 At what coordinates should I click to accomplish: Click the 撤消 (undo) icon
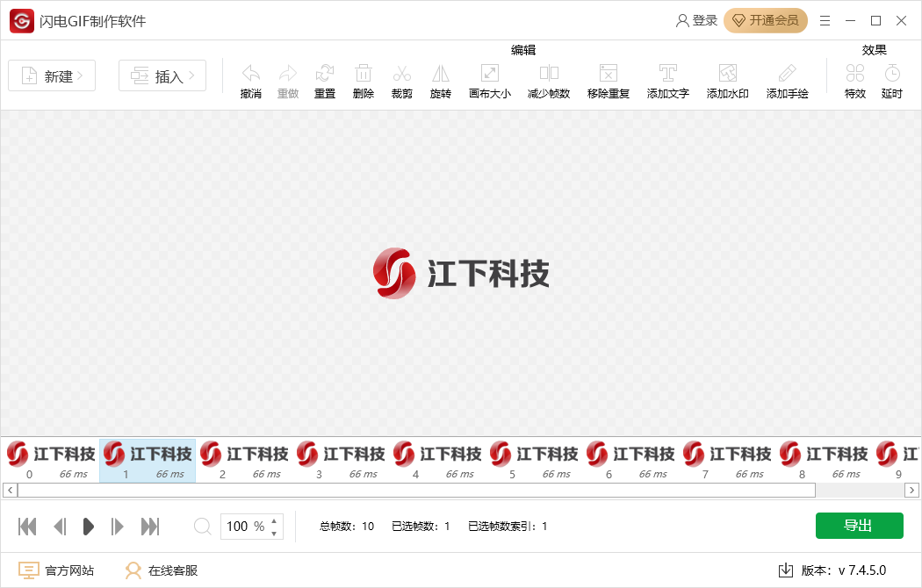pos(251,74)
